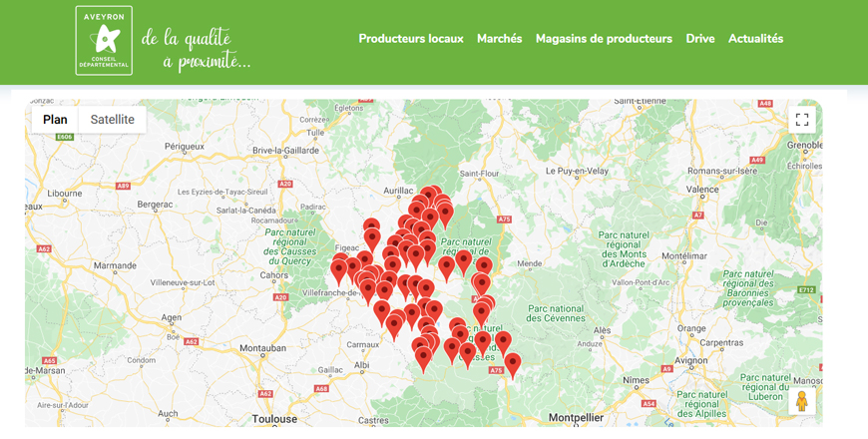Click the Gaillac label on map

point(330,370)
